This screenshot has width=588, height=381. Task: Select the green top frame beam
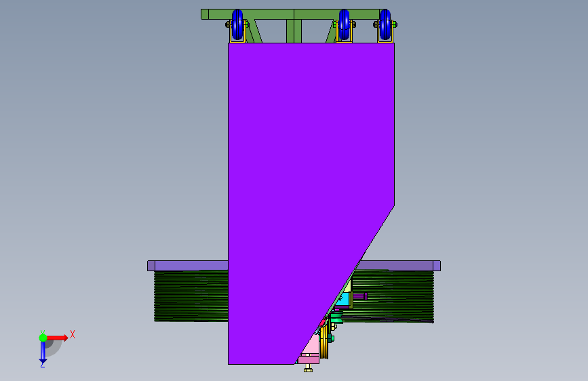point(294,14)
